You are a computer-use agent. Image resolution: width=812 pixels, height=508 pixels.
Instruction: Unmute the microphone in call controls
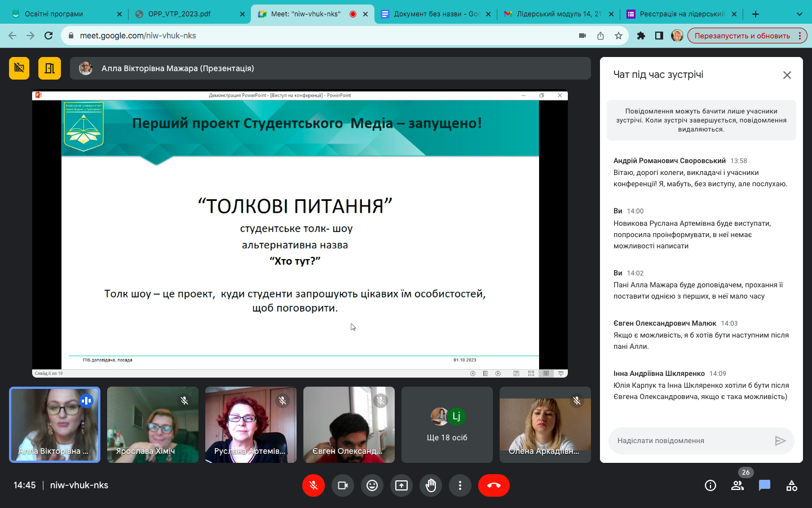314,485
